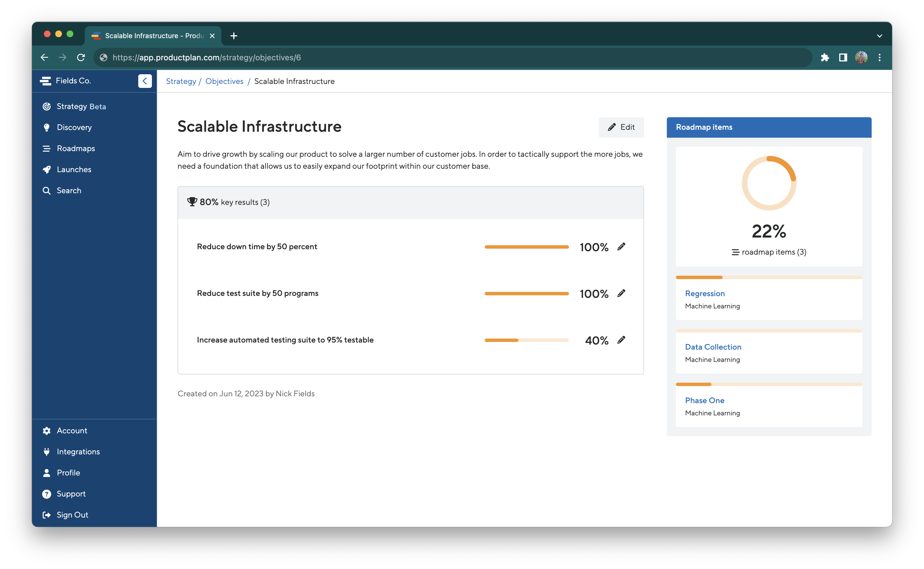Viewport: 924px width, 569px height.
Task: Open Discovery using the lightbulb icon
Action: point(47,127)
